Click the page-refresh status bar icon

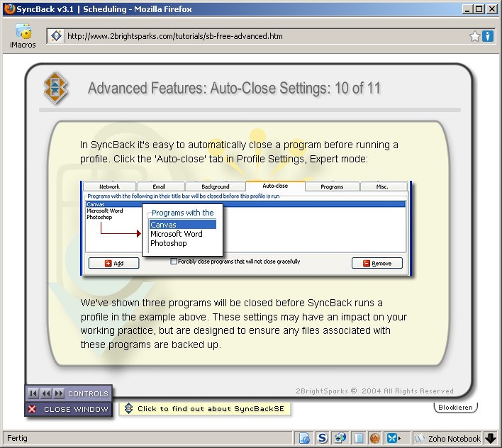pos(304,438)
